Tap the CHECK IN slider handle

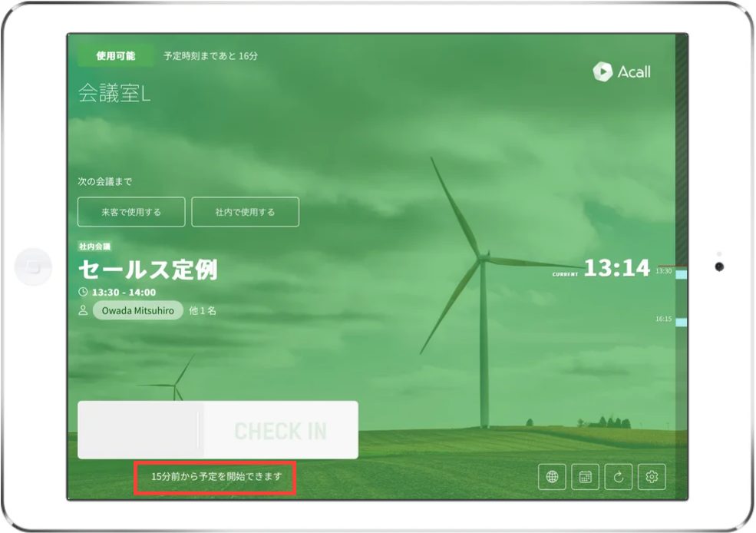140,430
